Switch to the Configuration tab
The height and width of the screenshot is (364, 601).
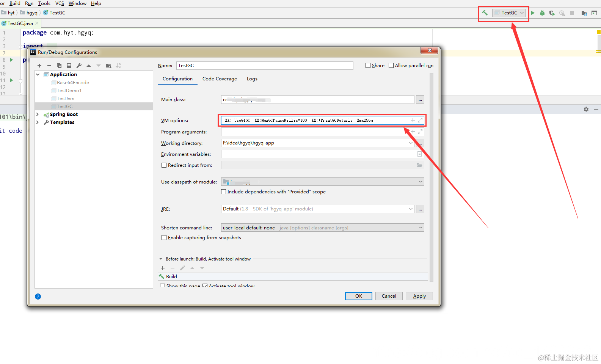177,79
